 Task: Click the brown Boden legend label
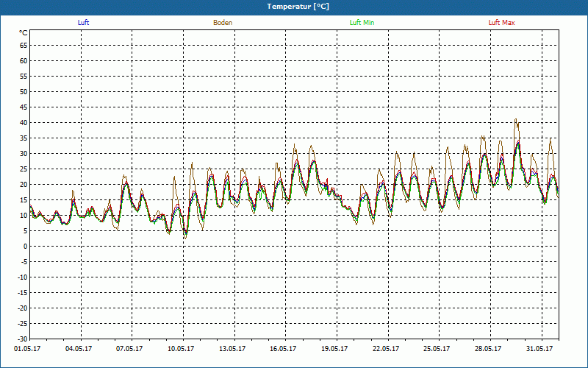coord(223,23)
